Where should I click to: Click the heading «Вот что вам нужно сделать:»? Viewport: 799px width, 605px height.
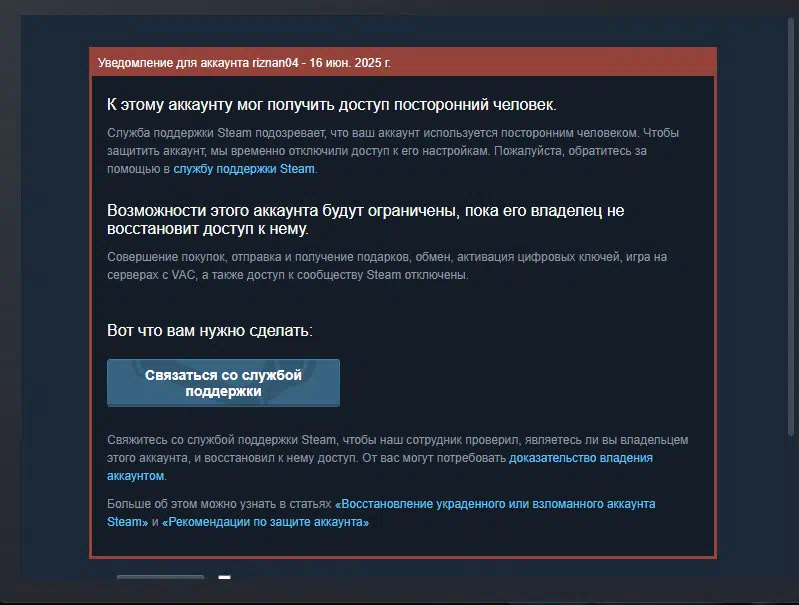pos(209,330)
